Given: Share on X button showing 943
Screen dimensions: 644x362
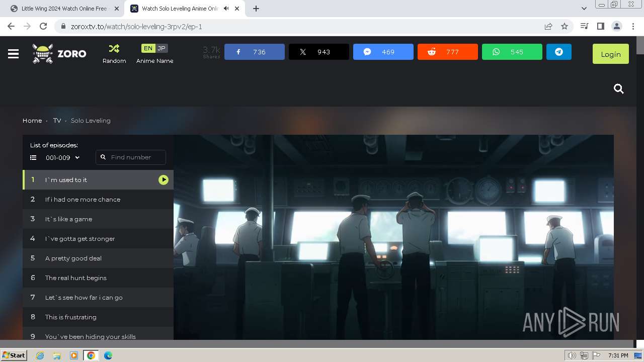Looking at the screenshot, I should pos(319,52).
